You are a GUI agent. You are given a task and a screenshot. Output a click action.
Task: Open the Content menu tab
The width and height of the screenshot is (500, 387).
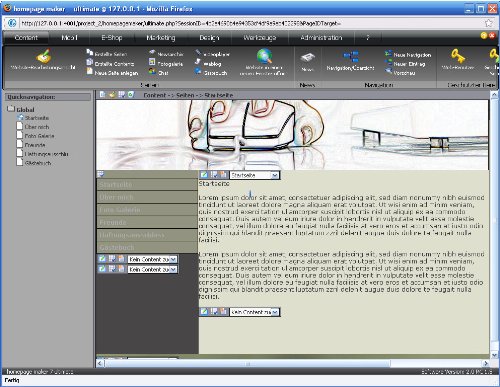point(26,38)
